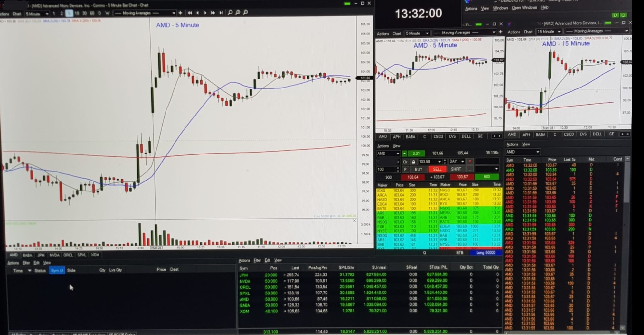Viewport: 644px width, 335px height.
Task: Open the 15 Minute interval dropdown
Action: [x=549, y=32]
